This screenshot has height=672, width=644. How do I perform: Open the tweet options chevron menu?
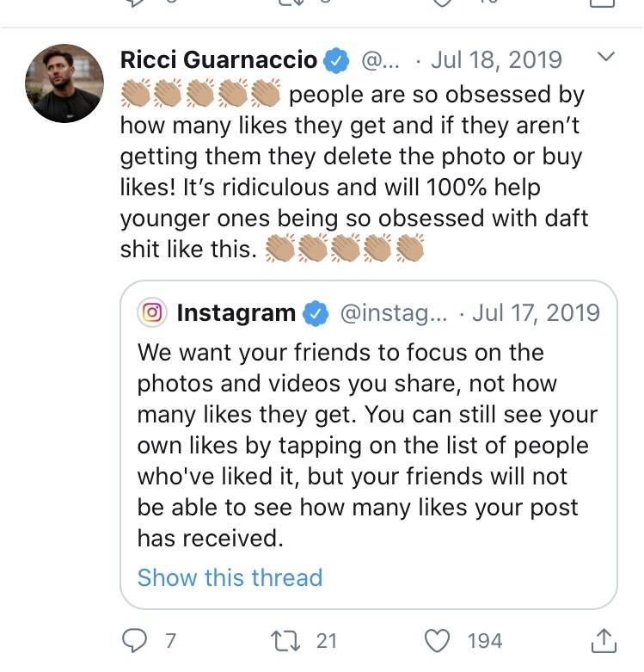[606, 57]
